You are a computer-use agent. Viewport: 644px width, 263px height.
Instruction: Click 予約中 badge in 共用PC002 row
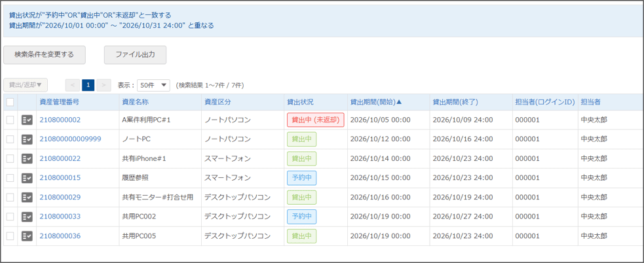pos(301,217)
